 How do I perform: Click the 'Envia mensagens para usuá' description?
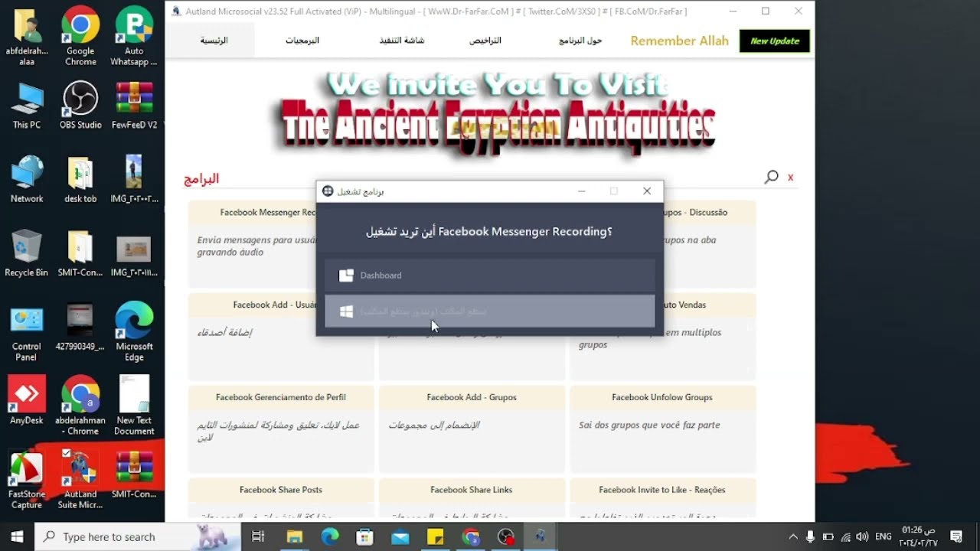pos(256,246)
